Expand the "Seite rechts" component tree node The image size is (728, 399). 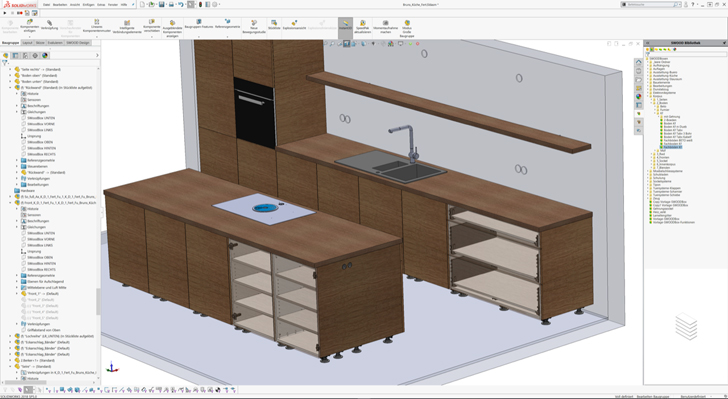pos(10,69)
